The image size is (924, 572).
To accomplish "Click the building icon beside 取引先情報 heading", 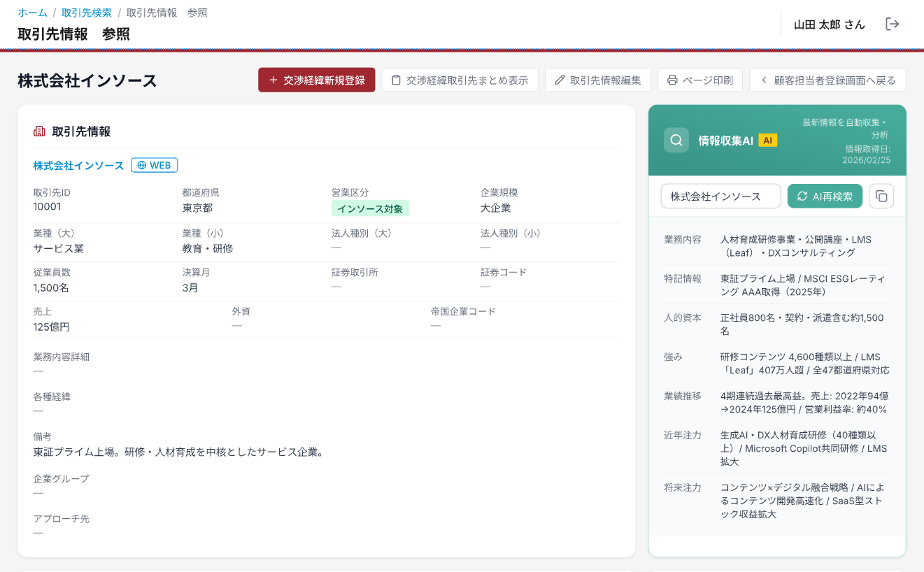I will 40,131.
